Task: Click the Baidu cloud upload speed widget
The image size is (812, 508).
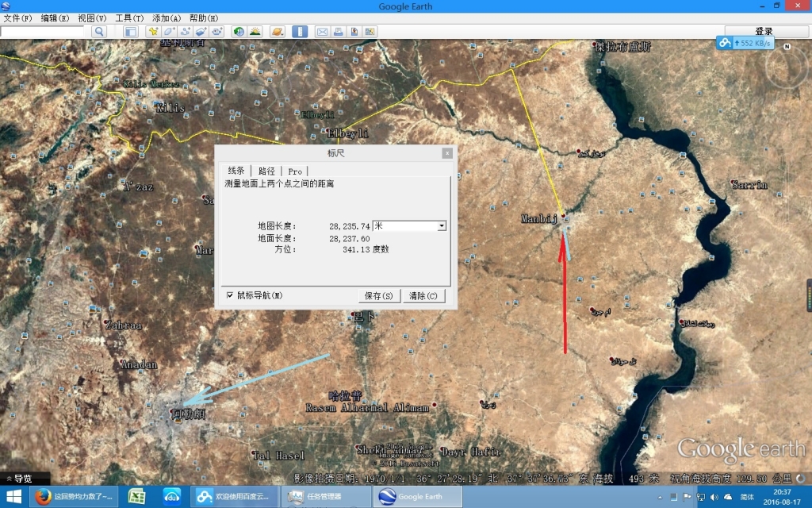Action: pos(745,43)
